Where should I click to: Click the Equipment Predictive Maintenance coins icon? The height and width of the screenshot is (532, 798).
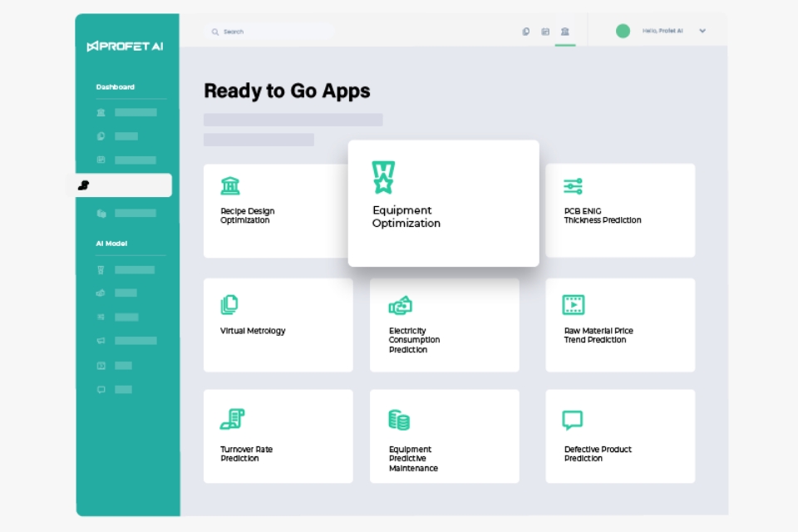point(399,420)
